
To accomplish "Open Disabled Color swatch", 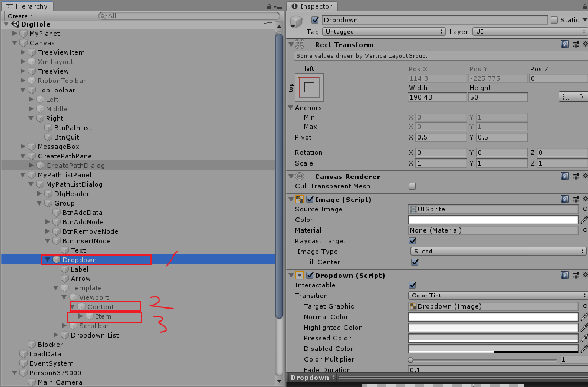I will click(492, 348).
